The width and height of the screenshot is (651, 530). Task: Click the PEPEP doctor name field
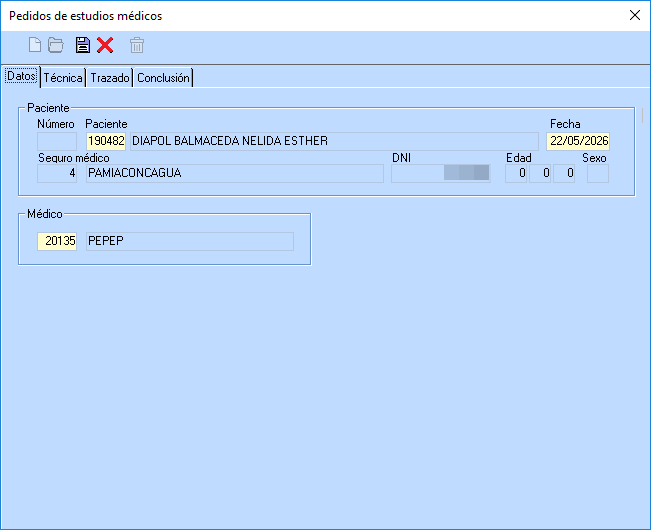(x=190, y=241)
